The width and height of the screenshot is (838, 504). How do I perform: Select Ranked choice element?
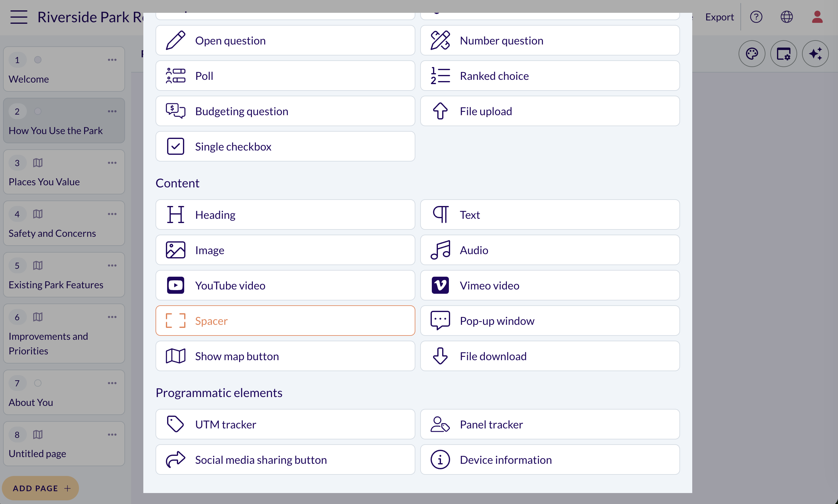pyautogui.click(x=550, y=76)
